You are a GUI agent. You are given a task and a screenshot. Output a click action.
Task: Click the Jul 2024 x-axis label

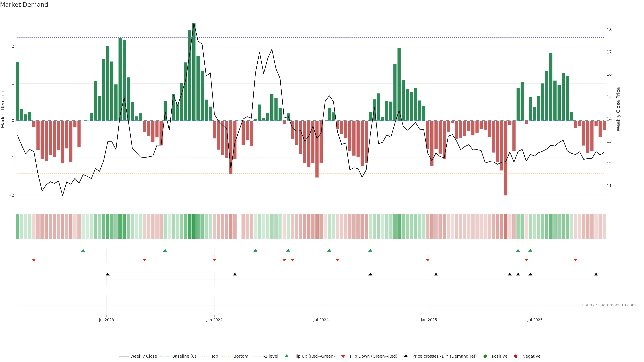pos(321,320)
